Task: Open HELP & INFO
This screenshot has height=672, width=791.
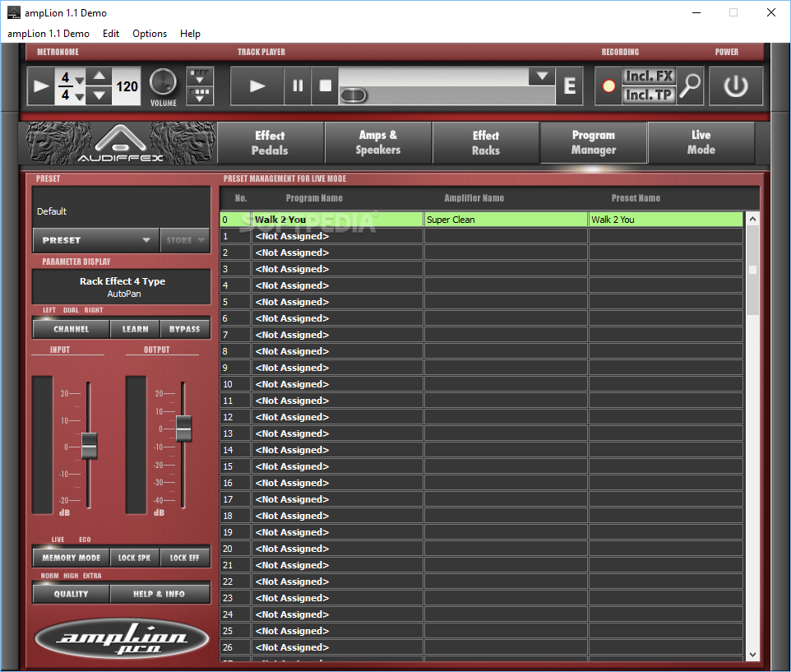Action: (x=160, y=594)
